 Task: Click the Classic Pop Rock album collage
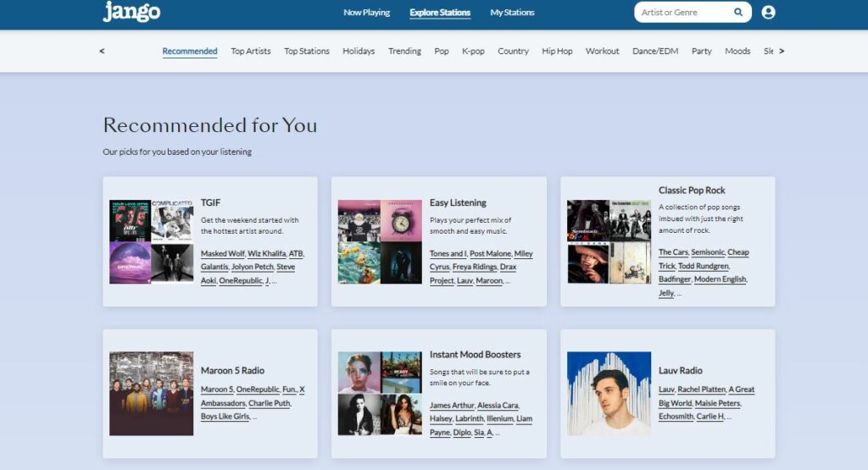click(609, 241)
